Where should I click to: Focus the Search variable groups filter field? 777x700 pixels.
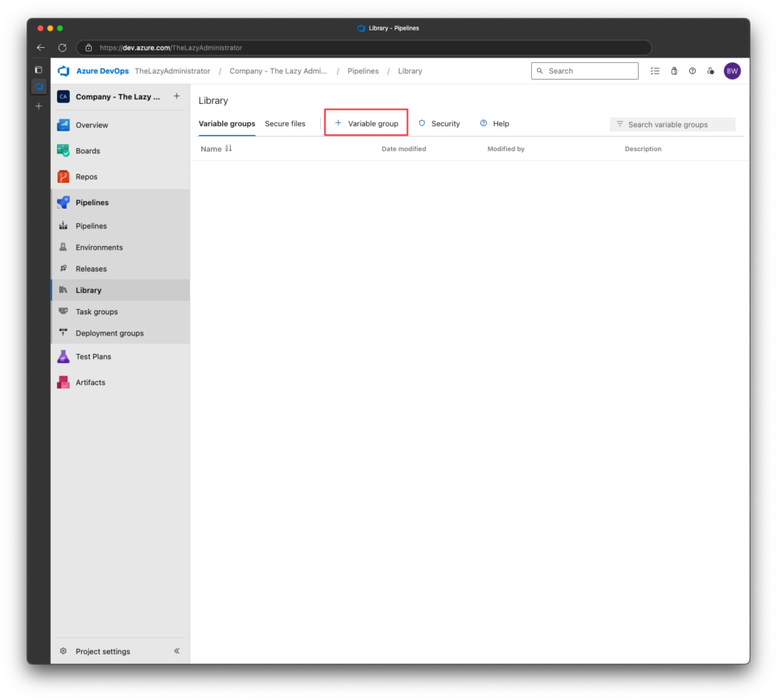tap(672, 125)
